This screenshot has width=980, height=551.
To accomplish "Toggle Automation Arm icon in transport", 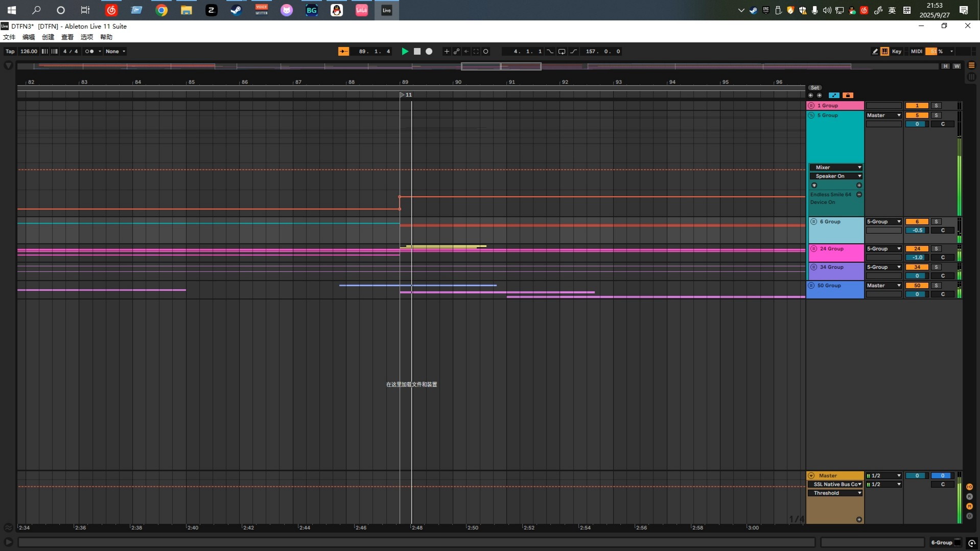I will (456, 51).
